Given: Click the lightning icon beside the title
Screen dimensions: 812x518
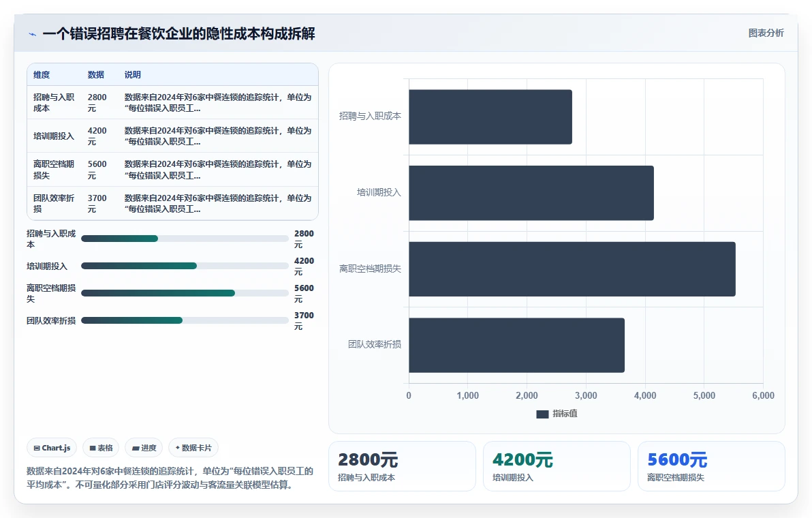Looking at the screenshot, I should tap(32, 34).
